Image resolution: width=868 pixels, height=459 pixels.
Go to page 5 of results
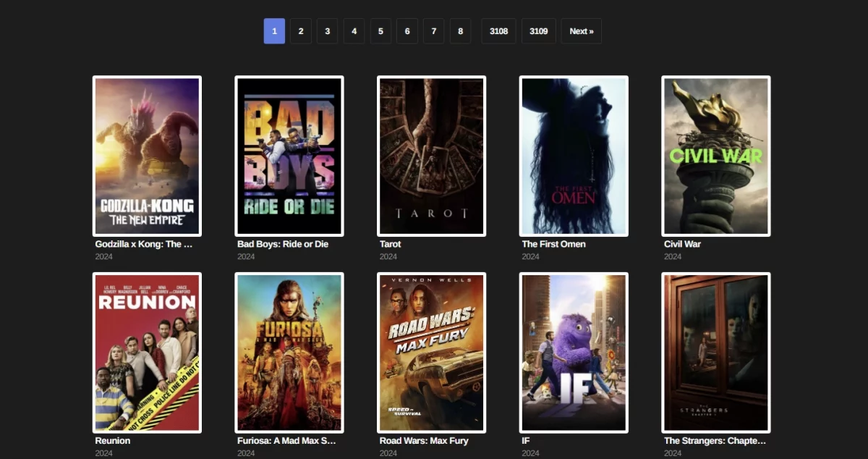[x=380, y=31]
